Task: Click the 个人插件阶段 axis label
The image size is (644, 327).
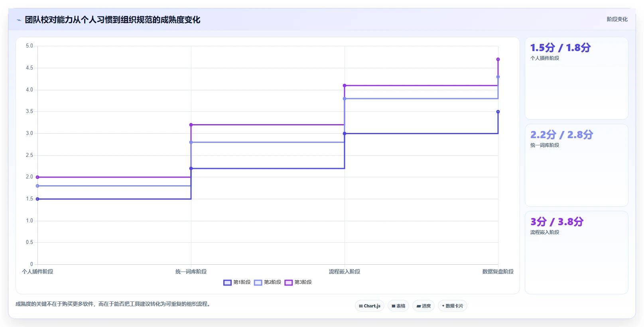Action: pos(37,272)
